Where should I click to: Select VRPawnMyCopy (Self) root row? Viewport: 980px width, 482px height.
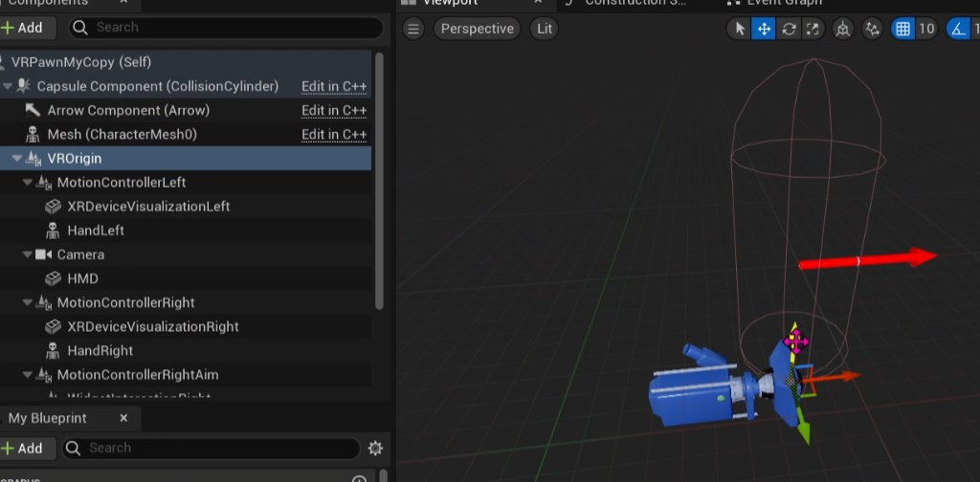pyautogui.click(x=186, y=62)
